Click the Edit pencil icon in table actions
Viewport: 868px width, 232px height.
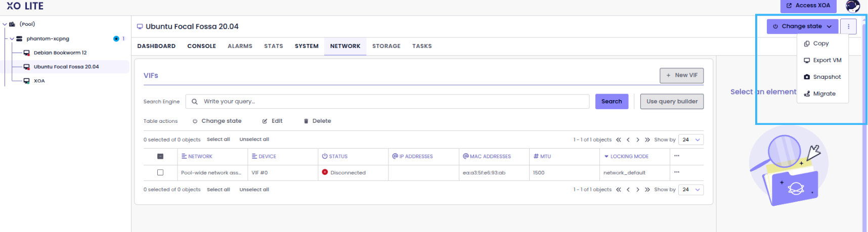pos(265,121)
